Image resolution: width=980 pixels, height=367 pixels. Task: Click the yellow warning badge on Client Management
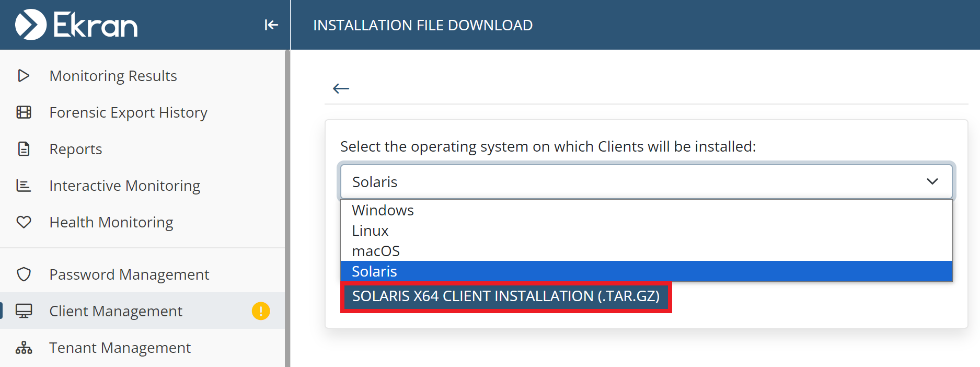point(261,311)
